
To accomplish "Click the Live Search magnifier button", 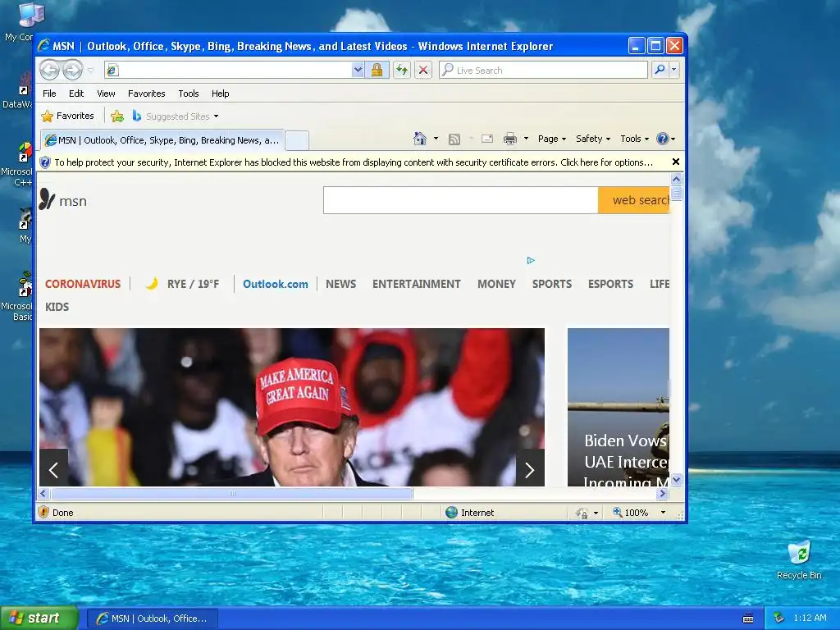I will pyautogui.click(x=660, y=70).
